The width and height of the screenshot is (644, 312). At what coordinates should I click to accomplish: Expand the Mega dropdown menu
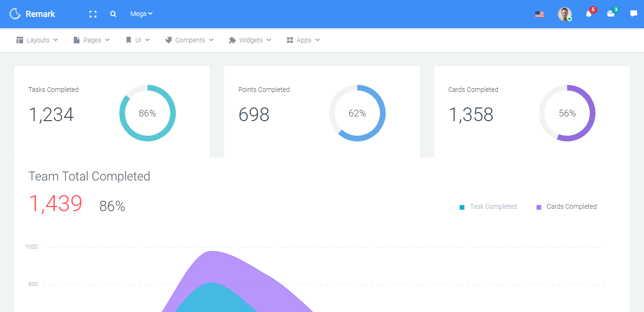point(141,14)
